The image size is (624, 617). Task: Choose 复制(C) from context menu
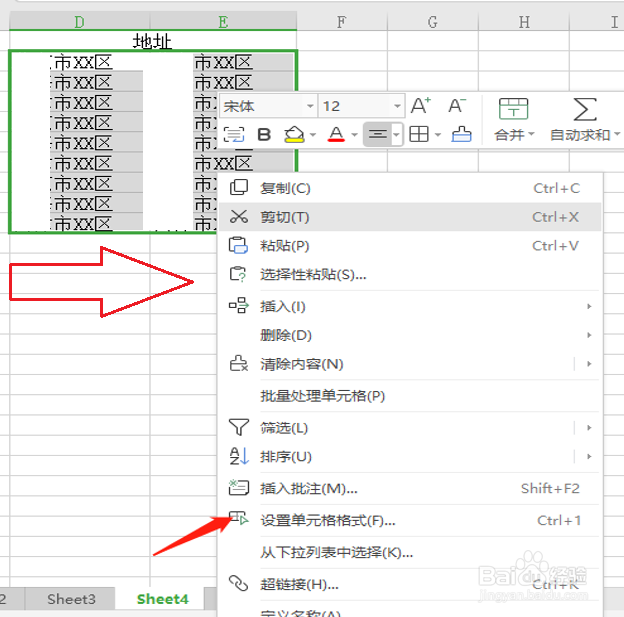[x=410, y=188]
